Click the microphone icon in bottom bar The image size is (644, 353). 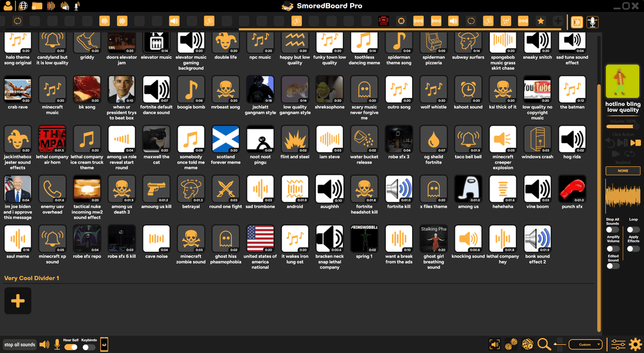[x=57, y=345]
